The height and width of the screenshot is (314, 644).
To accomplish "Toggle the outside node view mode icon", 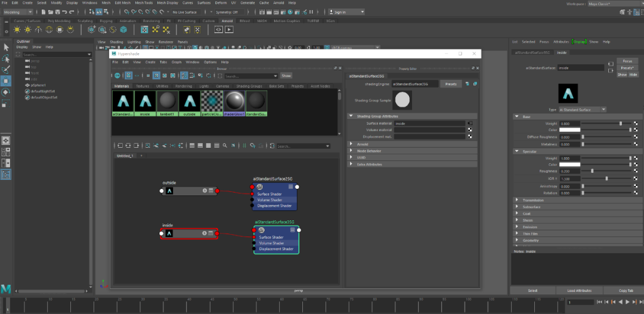I will [x=210, y=191].
